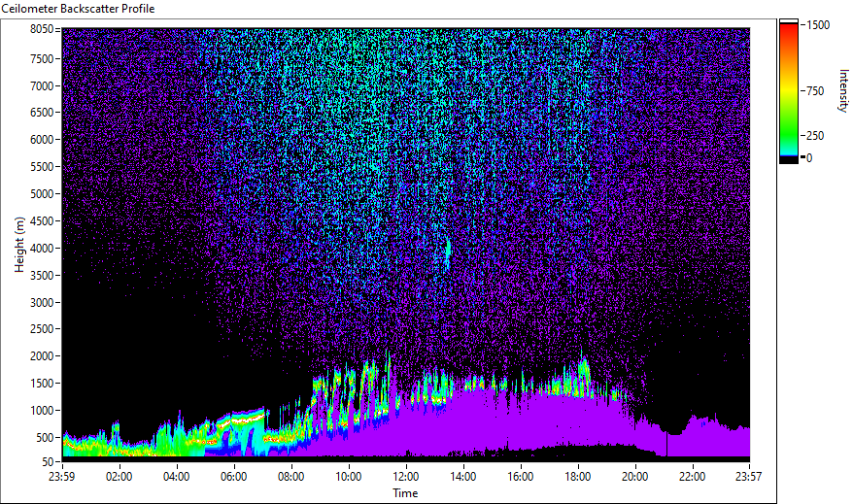
Task: Click the 06:00 time axis label
Action: (x=234, y=477)
